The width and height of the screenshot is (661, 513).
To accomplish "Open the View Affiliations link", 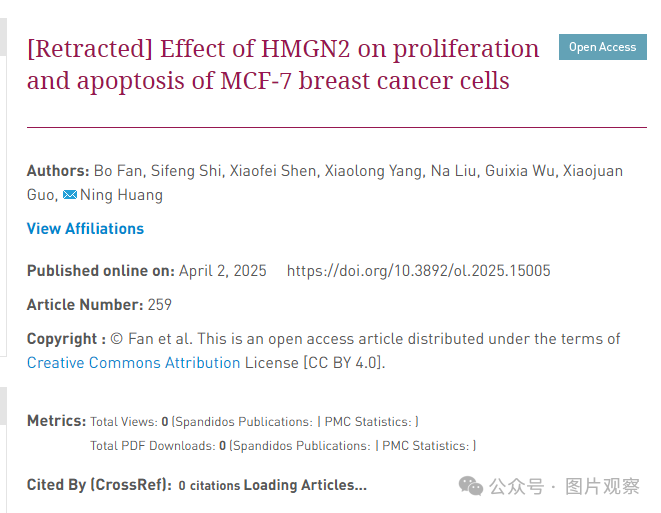I will [x=85, y=228].
